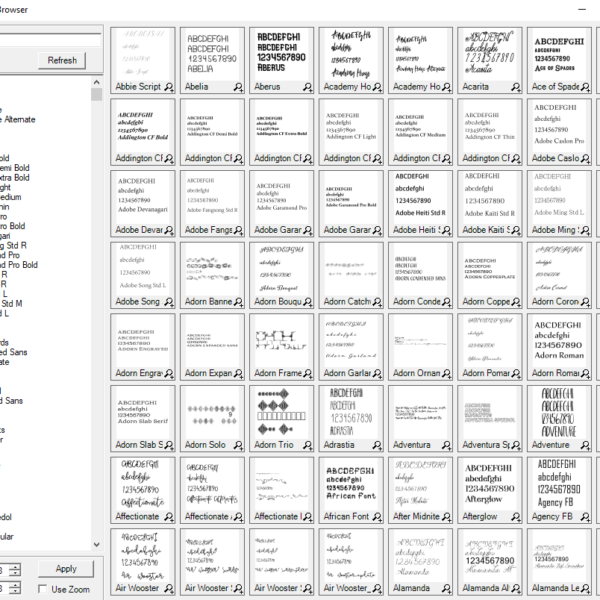600x600 pixels.
Task: Select the Alamanda Le font thumbnail
Action: point(559,561)
